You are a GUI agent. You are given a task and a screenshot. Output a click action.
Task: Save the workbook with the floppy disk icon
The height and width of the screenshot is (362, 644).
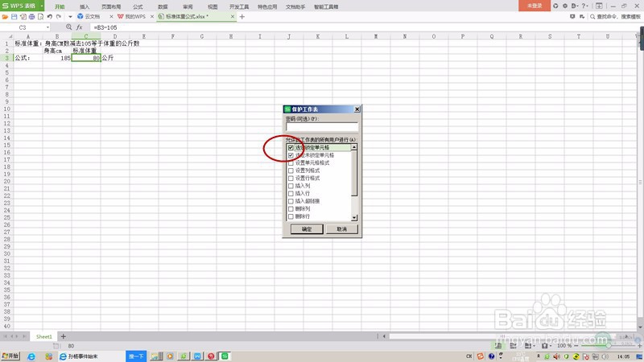[14, 17]
